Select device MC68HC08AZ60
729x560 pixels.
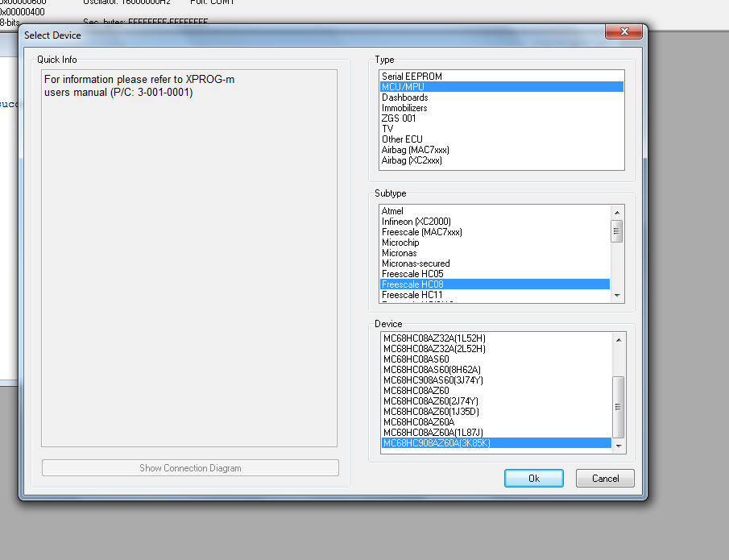(496, 391)
